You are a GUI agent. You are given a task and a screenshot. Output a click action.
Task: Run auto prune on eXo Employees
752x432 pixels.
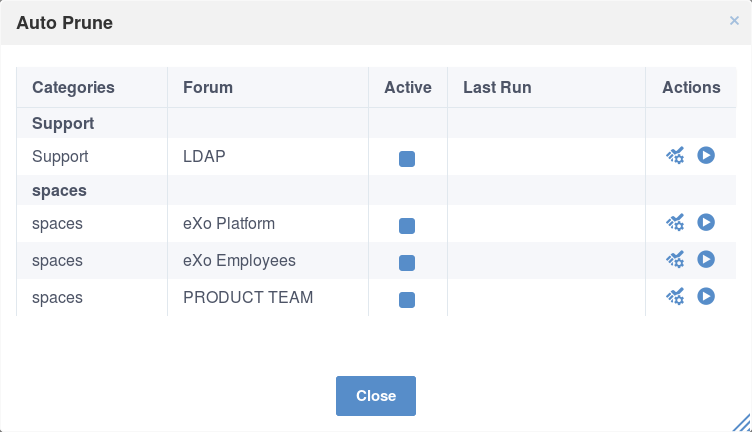coord(706,259)
